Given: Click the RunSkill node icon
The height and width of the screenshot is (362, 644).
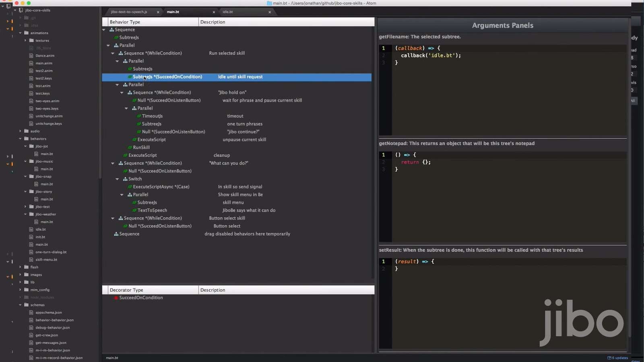Looking at the screenshot, I should pos(130,147).
